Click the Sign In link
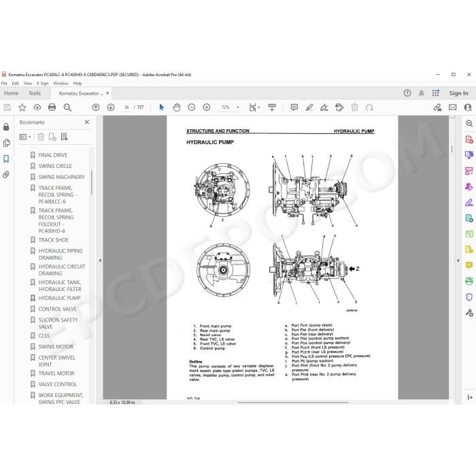Image resolution: width=476 pixels, height=476 pixels. 458,93
